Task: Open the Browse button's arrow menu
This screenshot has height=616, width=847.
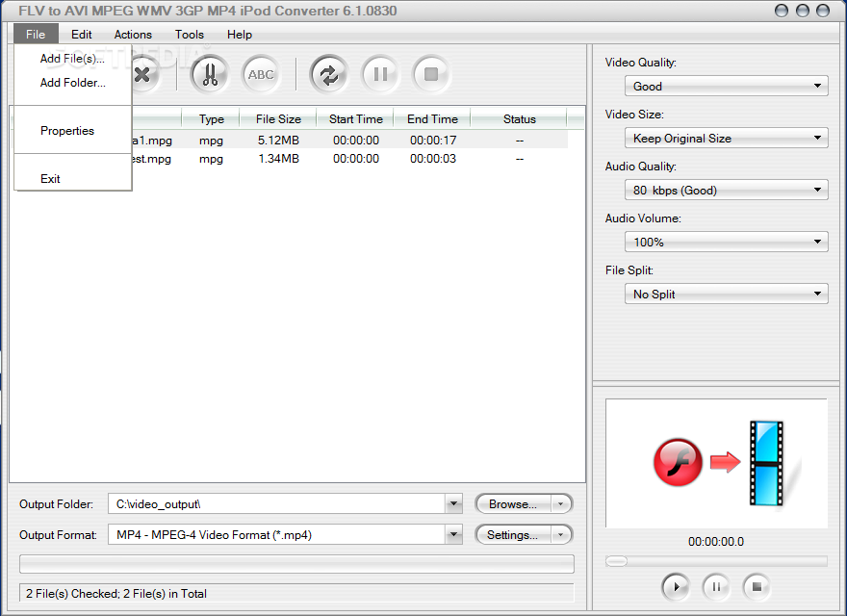Action: 561,503
